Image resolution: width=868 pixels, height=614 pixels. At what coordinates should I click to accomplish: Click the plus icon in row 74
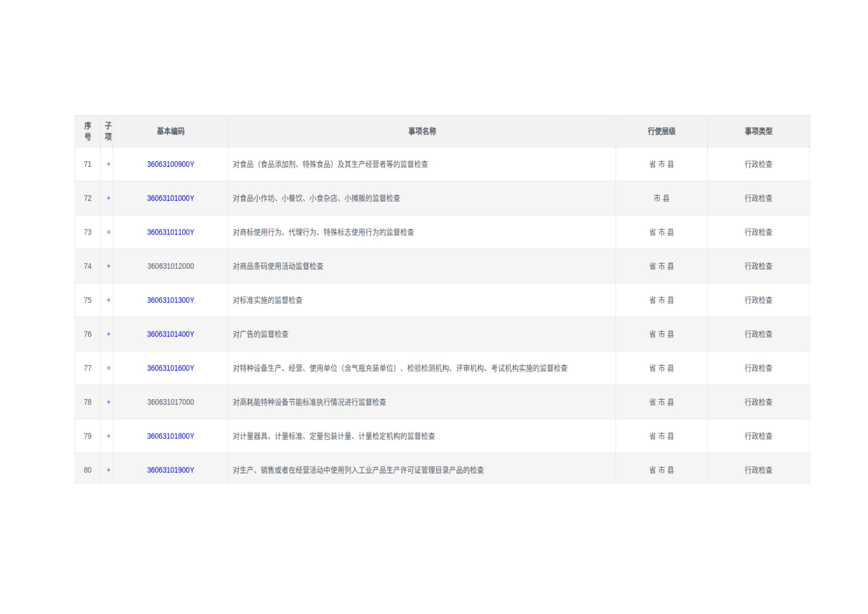click(109, 266)
